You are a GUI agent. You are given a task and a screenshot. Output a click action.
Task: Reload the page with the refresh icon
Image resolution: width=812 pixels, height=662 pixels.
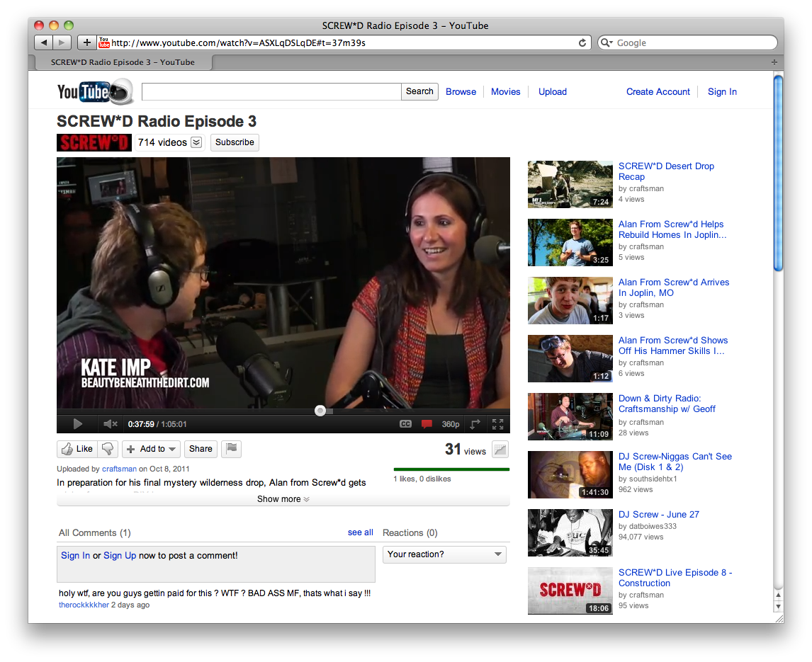(582, 43)
